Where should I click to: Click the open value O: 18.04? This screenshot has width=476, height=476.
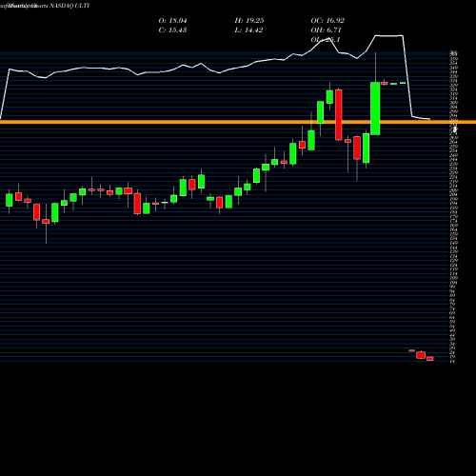point(172,21)
